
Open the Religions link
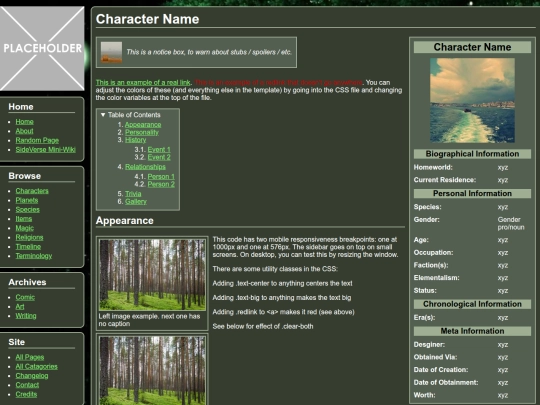29,237
